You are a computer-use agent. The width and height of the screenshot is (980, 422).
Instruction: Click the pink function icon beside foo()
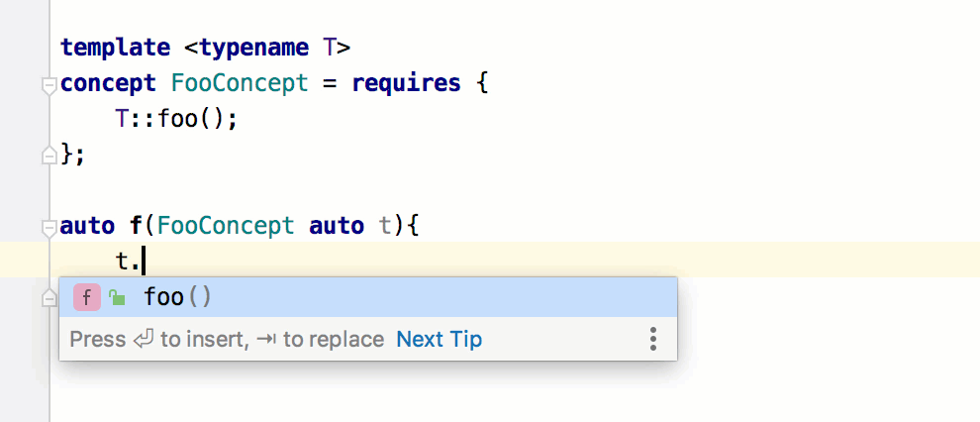click(87, 297)
